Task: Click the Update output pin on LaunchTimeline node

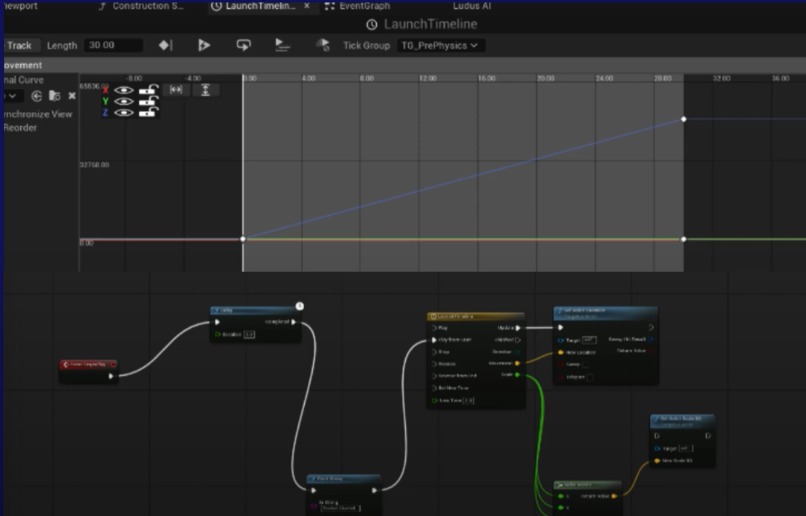Action: coord(518,328)
